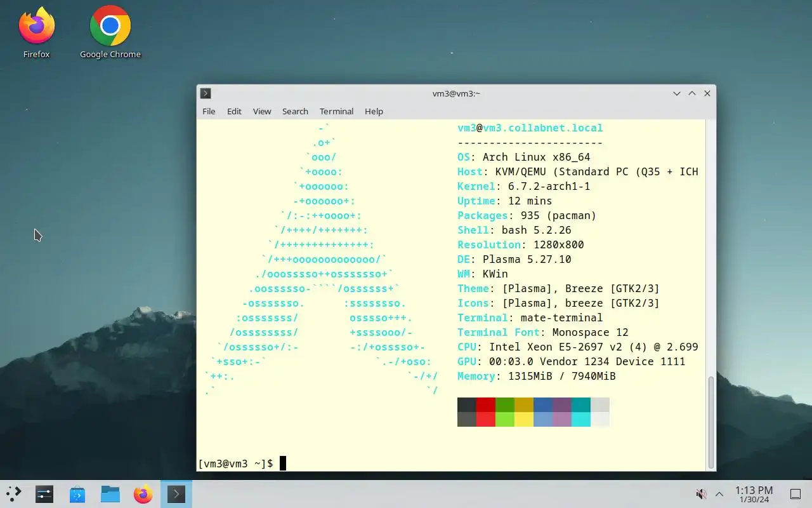Screen dimensions: 812x508
Task: Click the 'Uptime: 12 mins' line
Action: point(505,201)
